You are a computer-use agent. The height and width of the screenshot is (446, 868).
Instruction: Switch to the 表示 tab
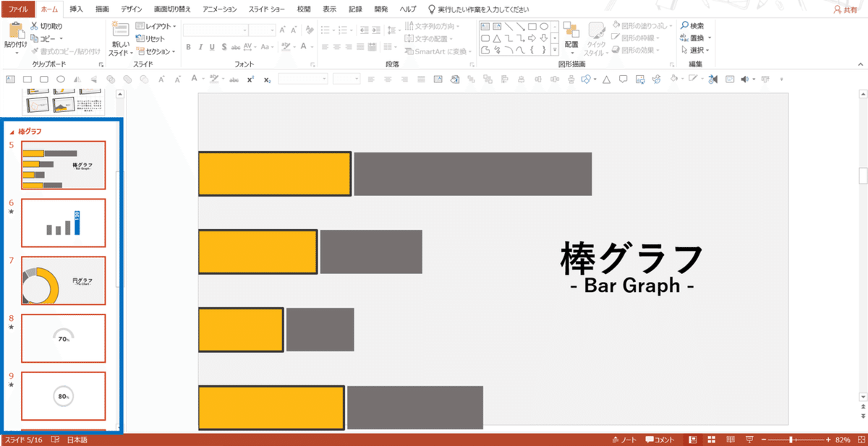(329, 9)
